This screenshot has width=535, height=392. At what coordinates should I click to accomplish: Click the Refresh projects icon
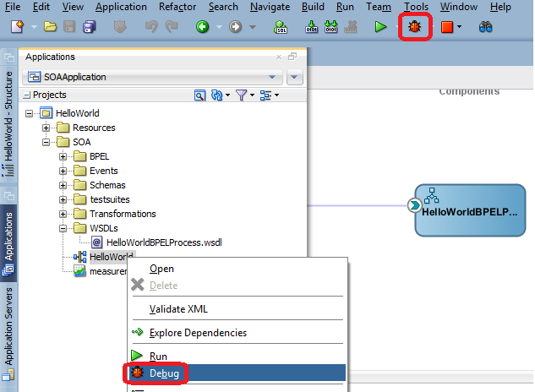[216, 95]
